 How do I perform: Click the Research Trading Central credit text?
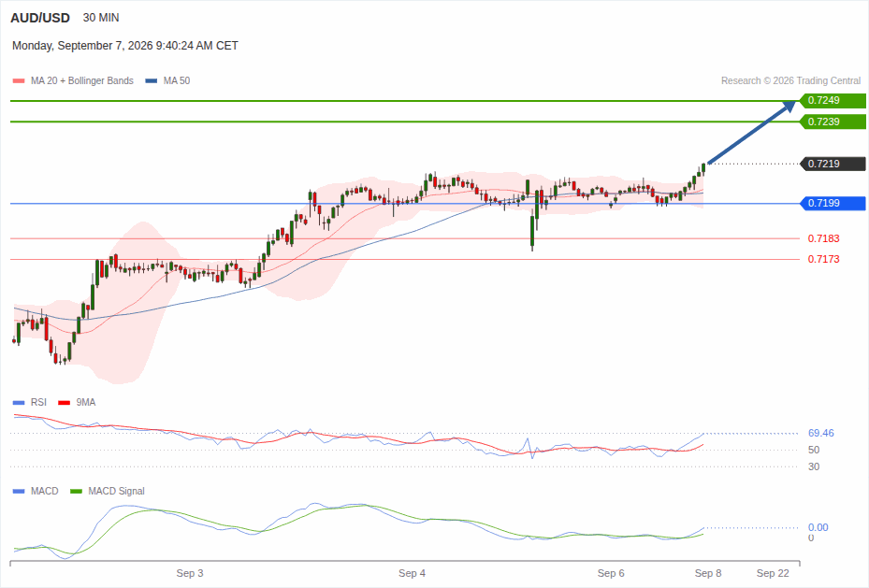(790, 80)
